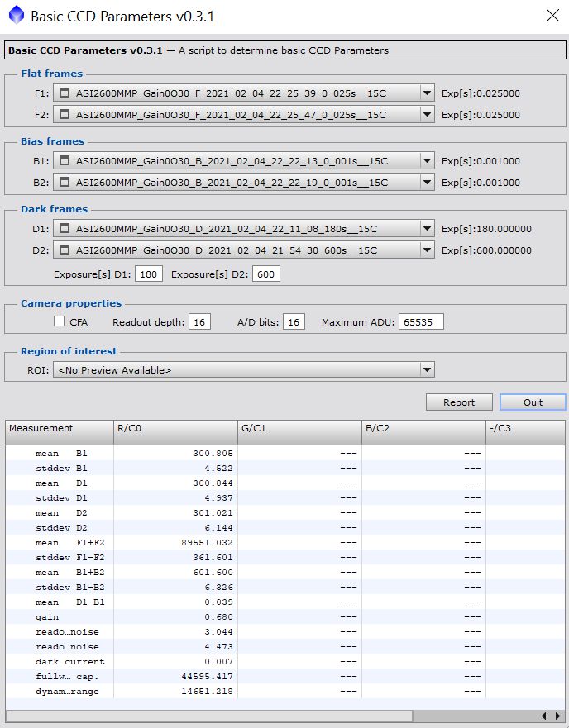This screenshot has width=569, height=728.
Task: Open the F1 flat frame dropdown
Action: 427,93
